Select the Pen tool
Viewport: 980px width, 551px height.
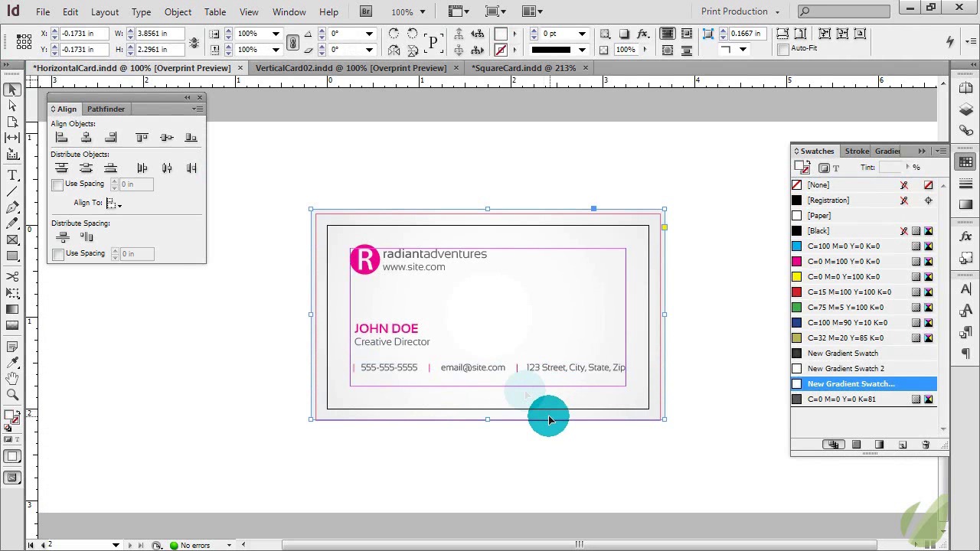12,207
